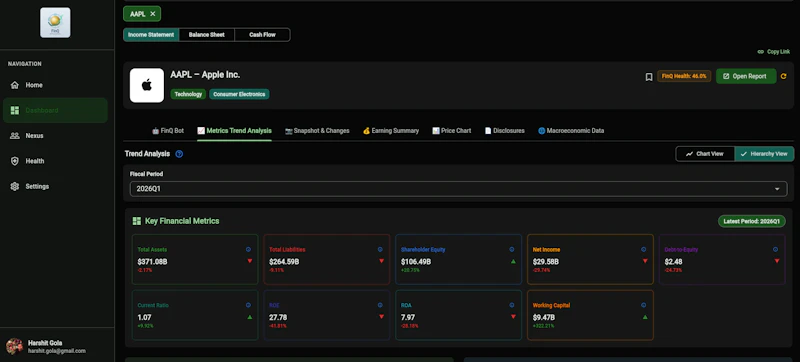Screen dimensions: 800x362
Task: Remove the AAPL ticker chip
Action: click(153, 14)
